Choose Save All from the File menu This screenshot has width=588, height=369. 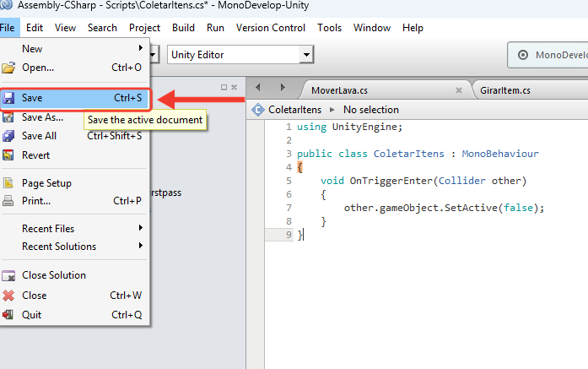74,136
